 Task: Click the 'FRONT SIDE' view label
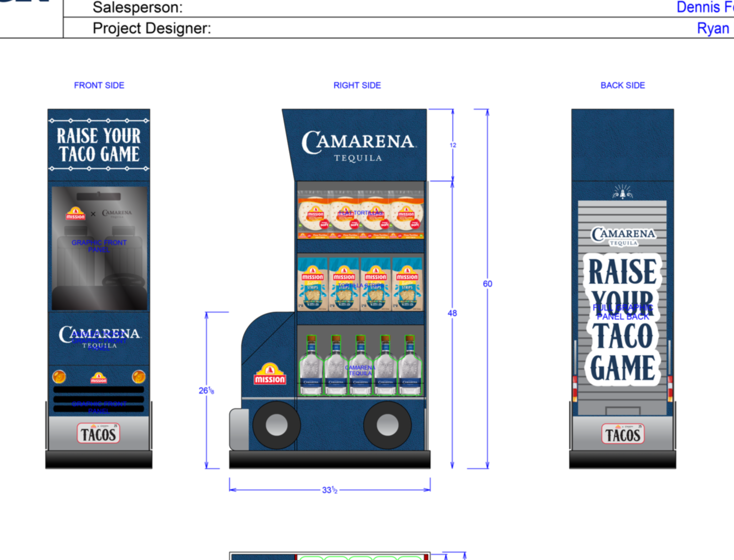99,85
